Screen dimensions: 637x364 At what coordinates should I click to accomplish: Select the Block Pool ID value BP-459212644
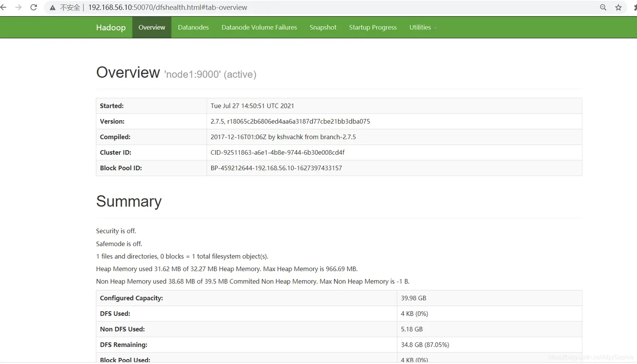tap(276, 168)
